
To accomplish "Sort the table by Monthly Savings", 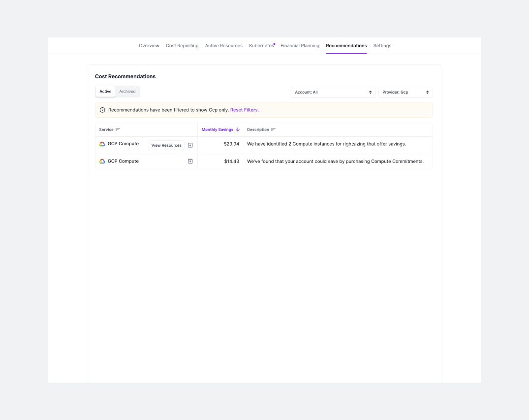I will [218, 129].
